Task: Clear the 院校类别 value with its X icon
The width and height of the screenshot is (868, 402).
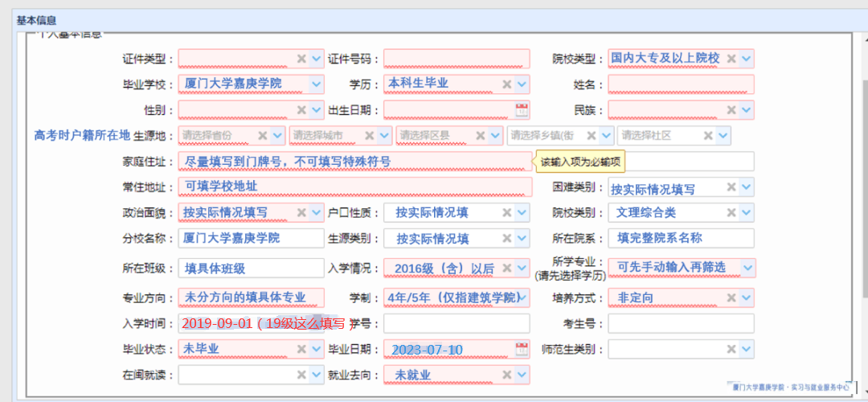Action: 731,212
